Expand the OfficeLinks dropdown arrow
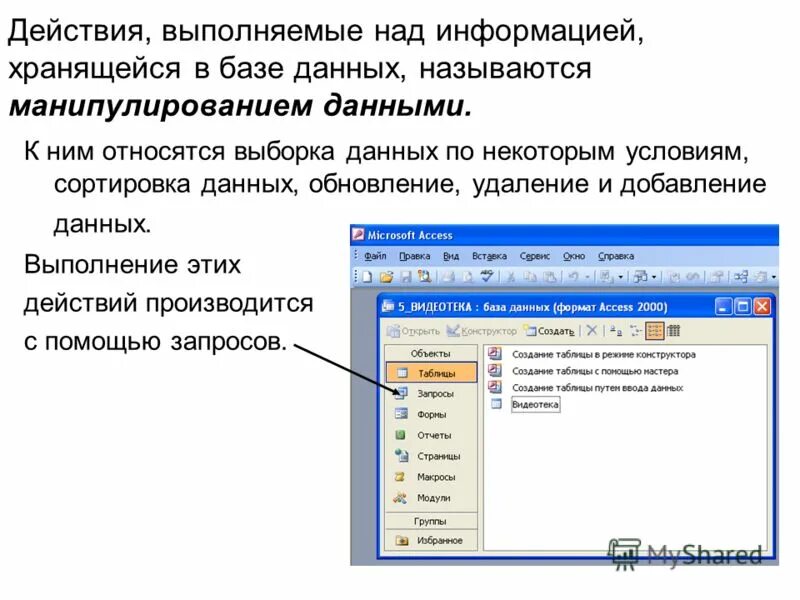 pyautogui.click(x=620, y=277)
